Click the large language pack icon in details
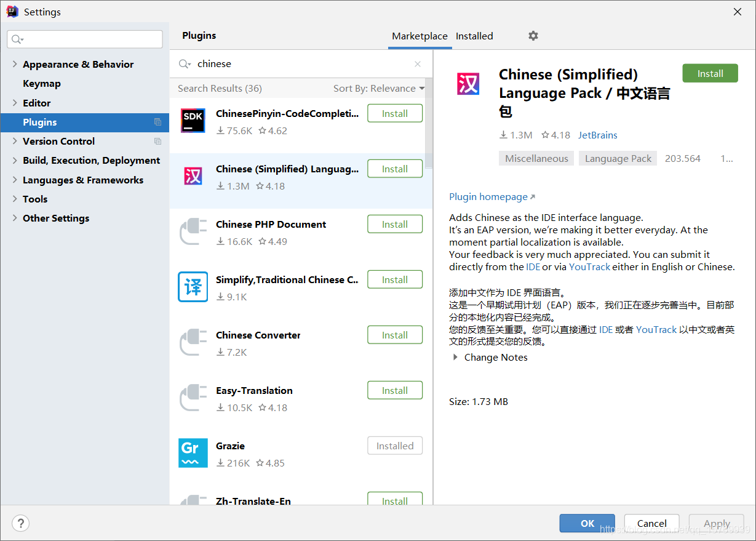The height and width of the screenshot is (541, 756). coord(468,84)
